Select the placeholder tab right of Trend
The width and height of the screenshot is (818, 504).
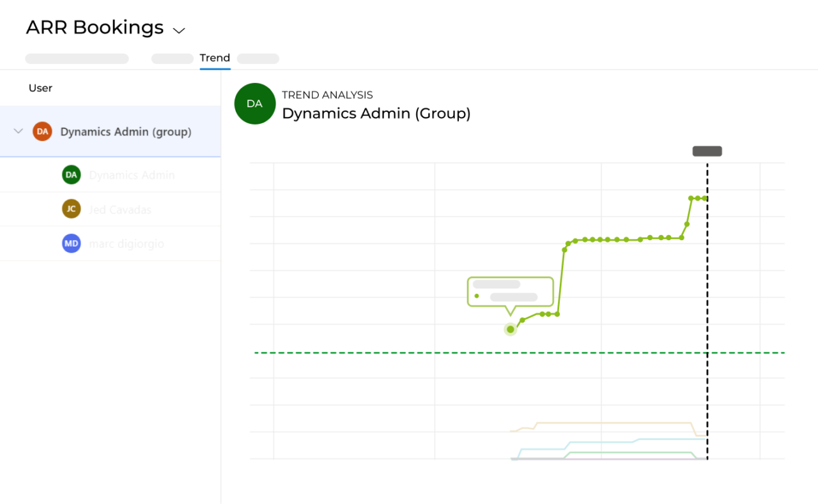click(258, 59)
